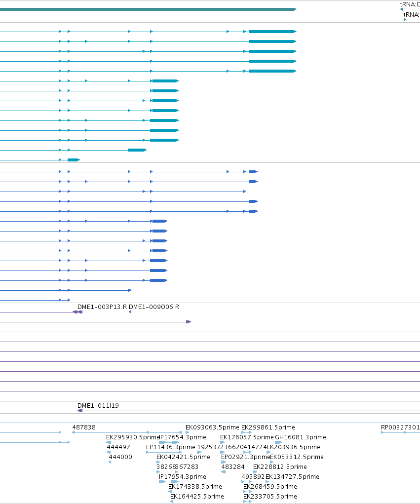Click the DME1-009O06.R label
The height and width of the screenshot is (504, 420).
[154, 307]
